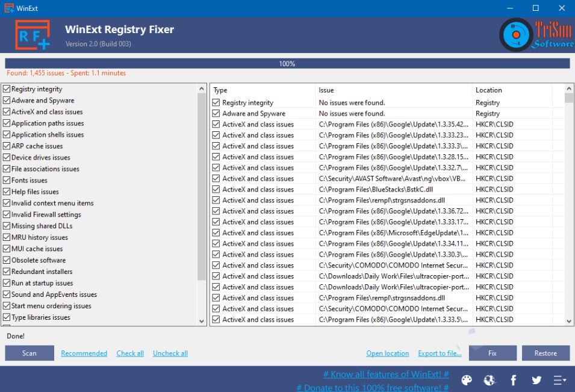Image resolution: width=575 pixels, height=392 pixels.
Task: Uncheck ARP cache issues category
Action: [x=7, y=146]
